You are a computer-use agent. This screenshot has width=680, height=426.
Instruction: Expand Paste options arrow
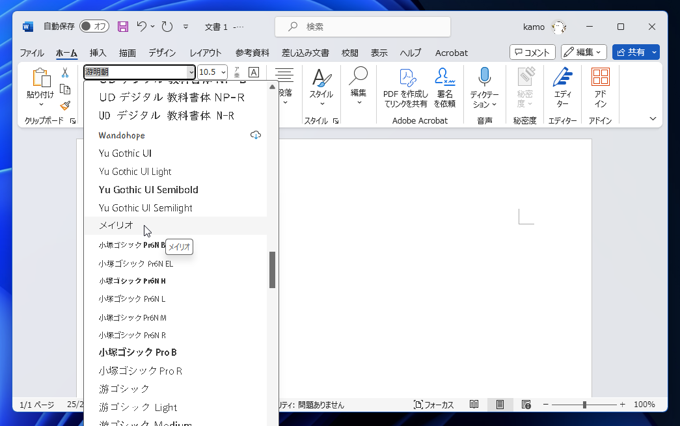point(41,105)
